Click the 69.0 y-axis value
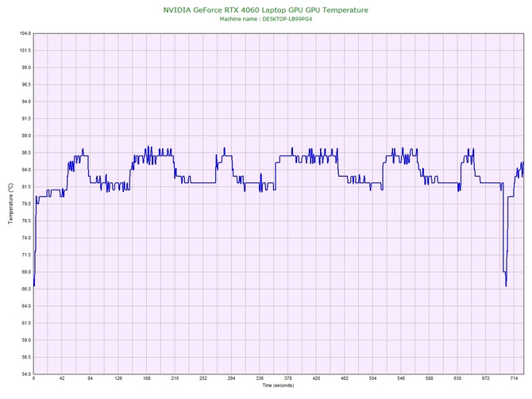Viewport: 532px width, 399px height. (x=25, y=272)
